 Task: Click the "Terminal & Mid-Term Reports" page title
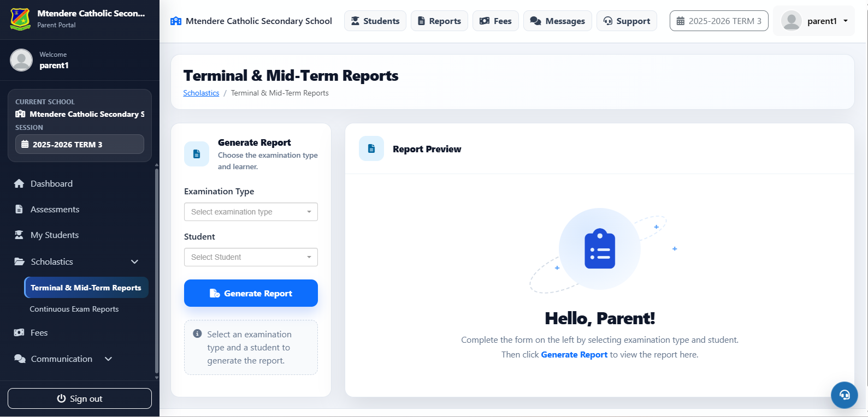tap(291, 75)
